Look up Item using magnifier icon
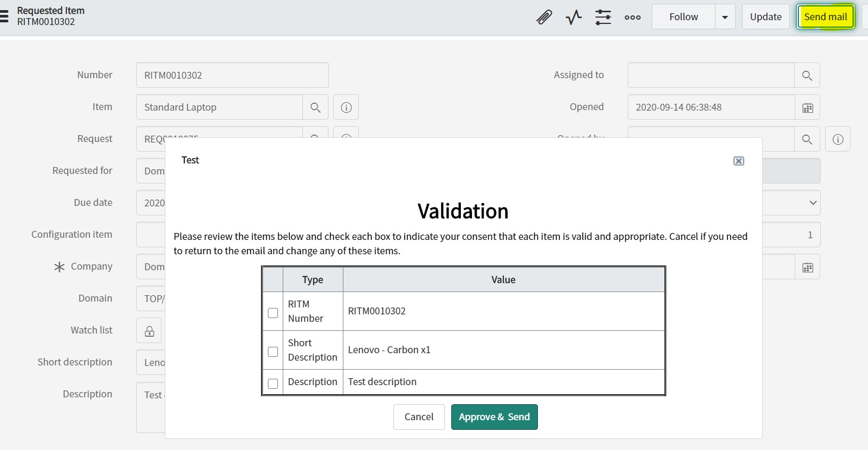Image resolution: width=868 pixels, height=450 pixels. pos(315,107)
